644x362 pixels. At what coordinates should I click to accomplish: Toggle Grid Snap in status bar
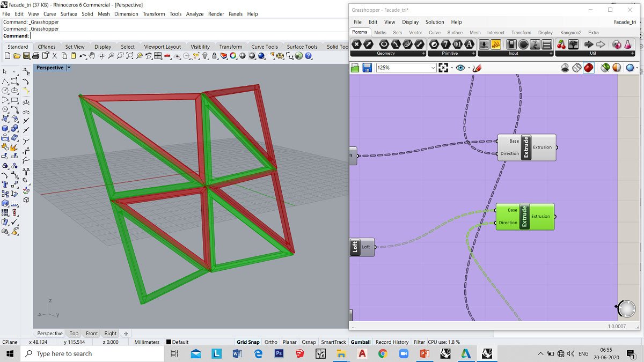(x=248, y=342)
